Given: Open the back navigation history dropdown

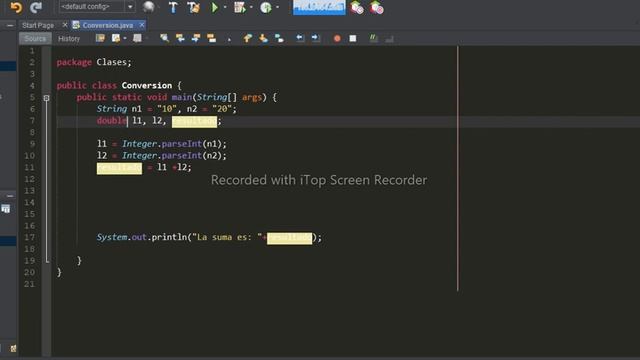Looking at the screenshot, I should [x=124, y=38].
